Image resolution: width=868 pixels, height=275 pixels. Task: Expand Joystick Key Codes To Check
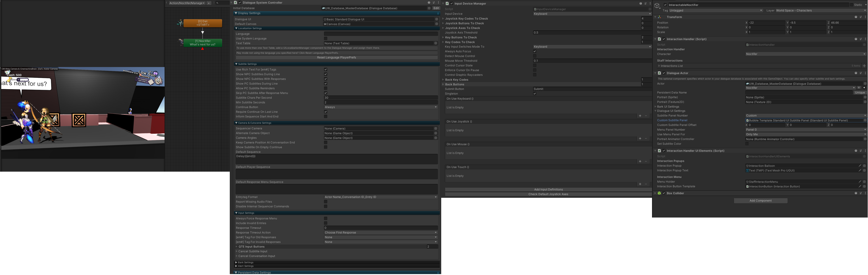(443, 18)
